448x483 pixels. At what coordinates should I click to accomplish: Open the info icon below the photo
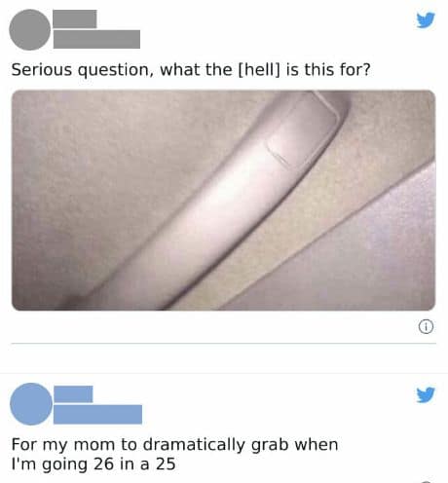click(x=426, y=327)
